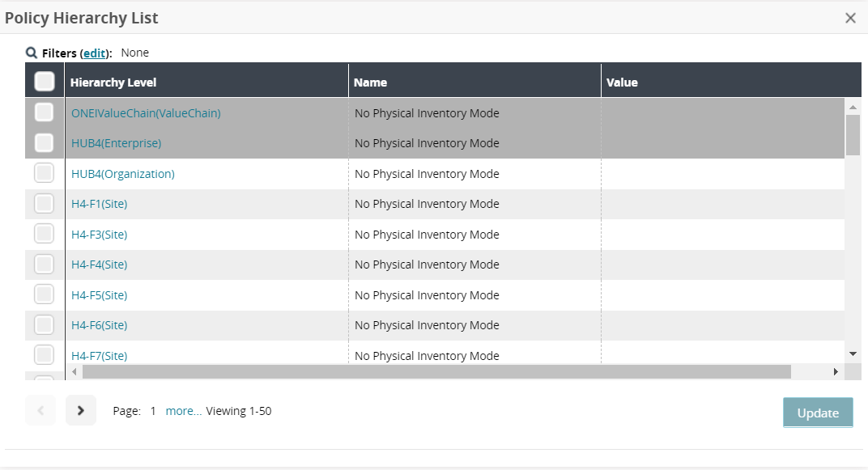
Task: Tick the H4-F3(Site) row checkbox
Action: pyautogui.click(x=45, y=234)
